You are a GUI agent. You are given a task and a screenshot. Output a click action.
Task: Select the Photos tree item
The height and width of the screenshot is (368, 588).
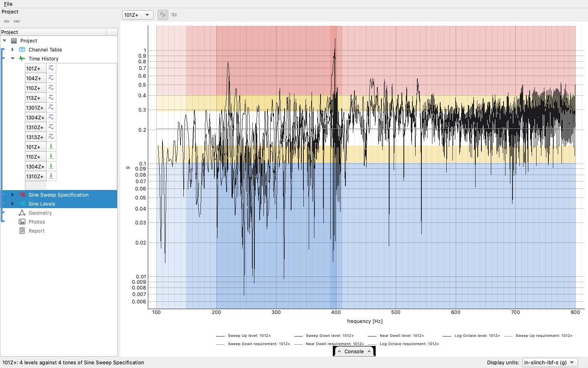pyautogui.click(x=37, y=222)
